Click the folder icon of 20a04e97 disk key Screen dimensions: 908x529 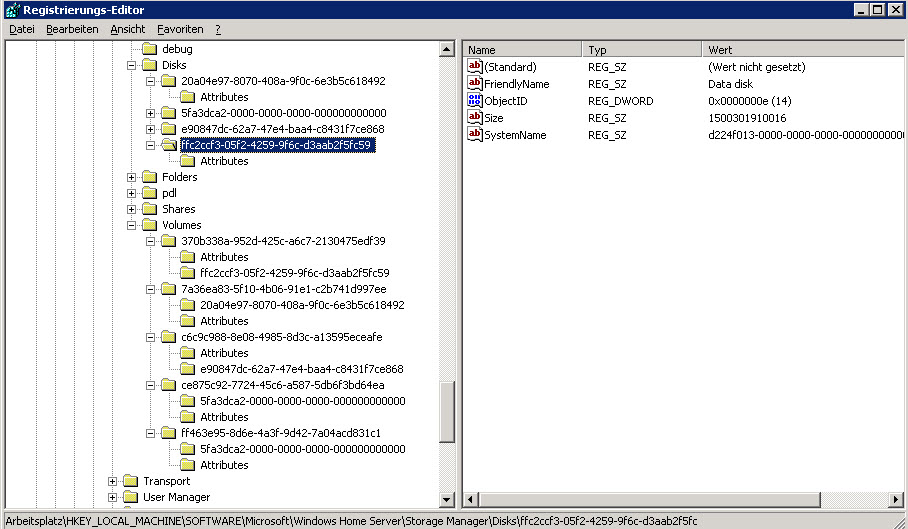169,81
